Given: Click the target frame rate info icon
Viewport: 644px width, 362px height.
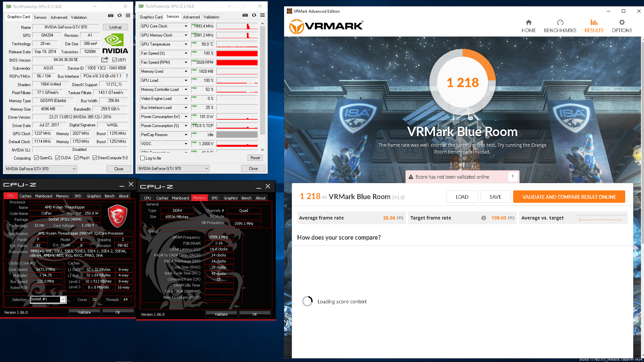Looking at the screenshot, I should [x=484, y=218].
